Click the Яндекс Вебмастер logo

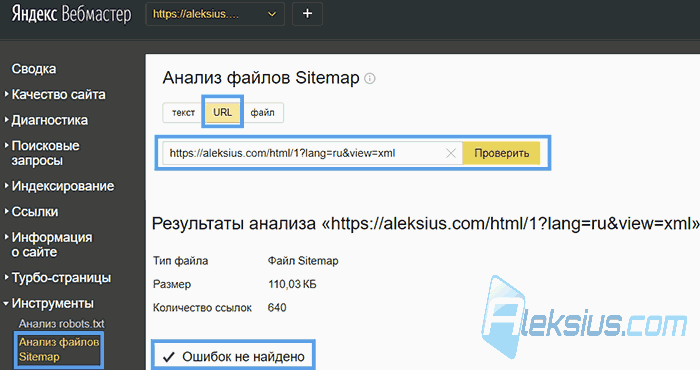(x=71, y=14)
